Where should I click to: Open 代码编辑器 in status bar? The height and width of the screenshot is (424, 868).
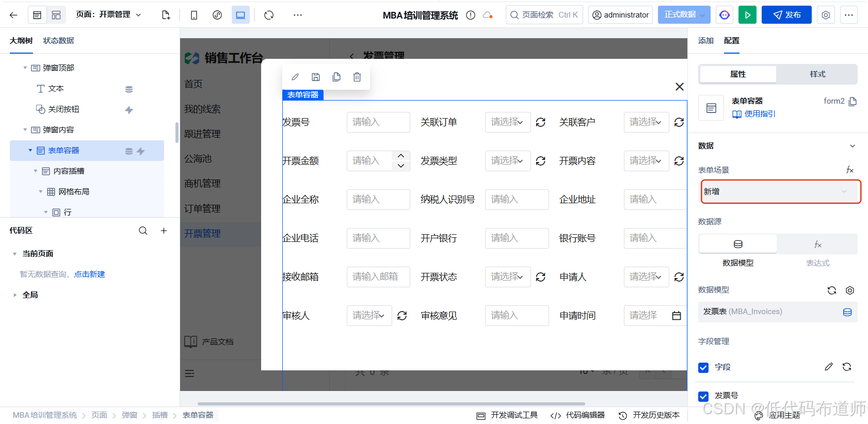coord(577,415)
